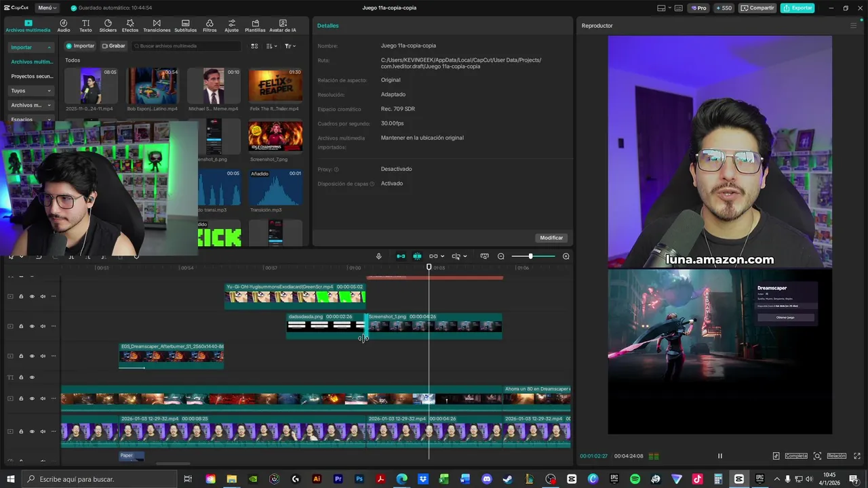Switch to the Efectos tab

pyautogui.click(x=130, y=26)
